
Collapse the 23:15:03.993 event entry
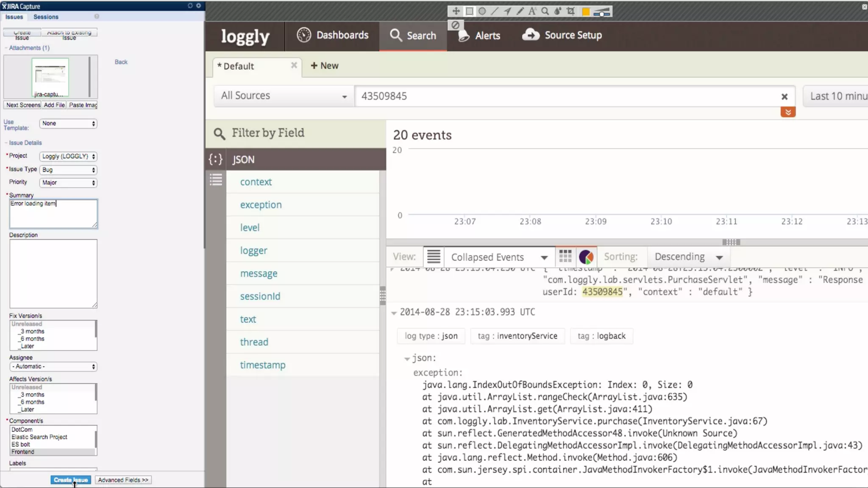394,313
